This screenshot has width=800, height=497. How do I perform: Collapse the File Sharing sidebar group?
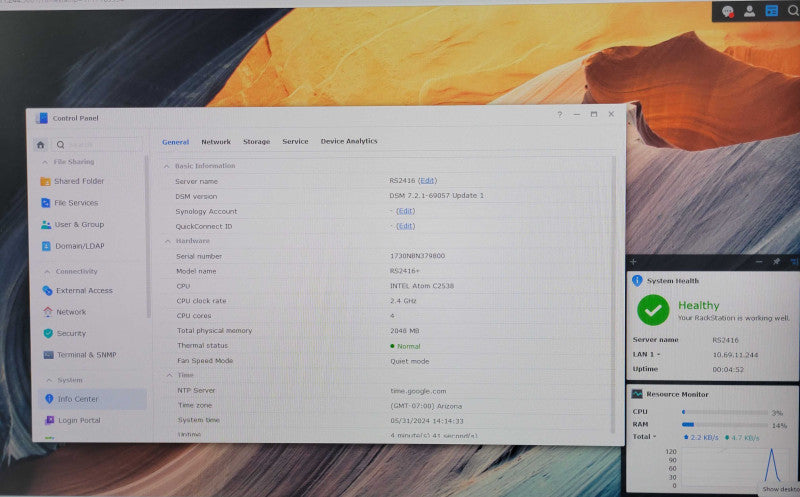tap(45, 162)
